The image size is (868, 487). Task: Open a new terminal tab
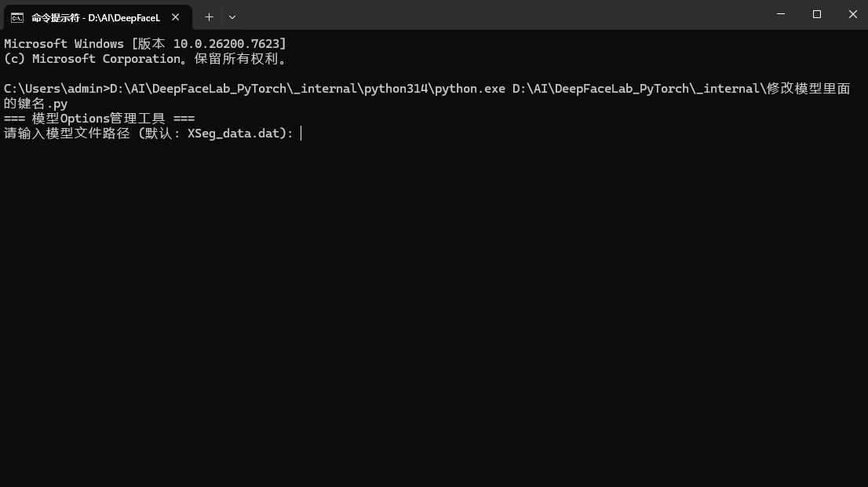pyautogui.click(x=209, y=16)
